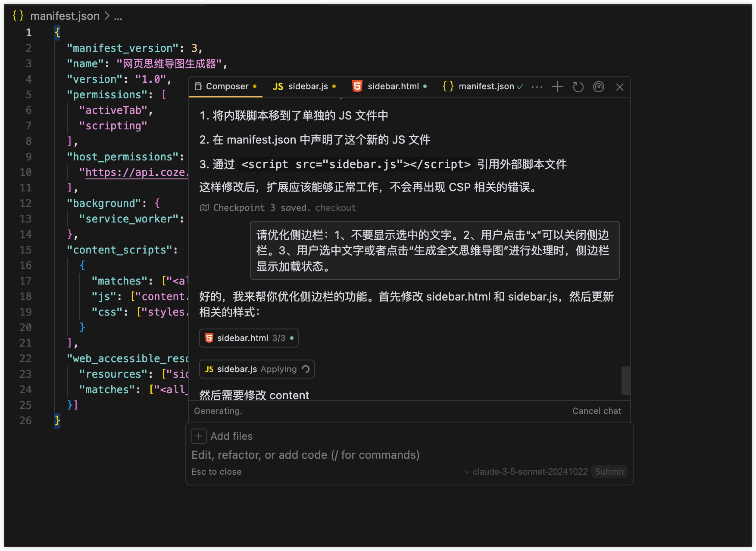
Task: Open the claude-3-5-sonnet model dropdown
Action: pos(526,472)
